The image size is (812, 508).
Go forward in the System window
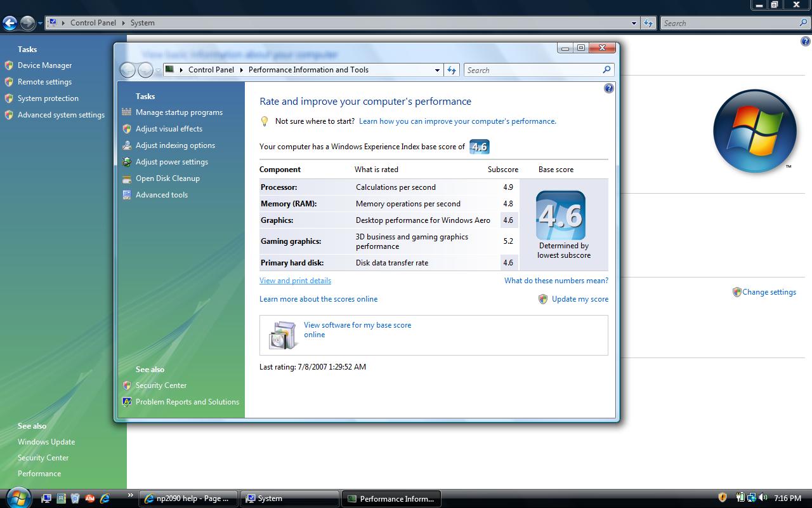point(27,23)
